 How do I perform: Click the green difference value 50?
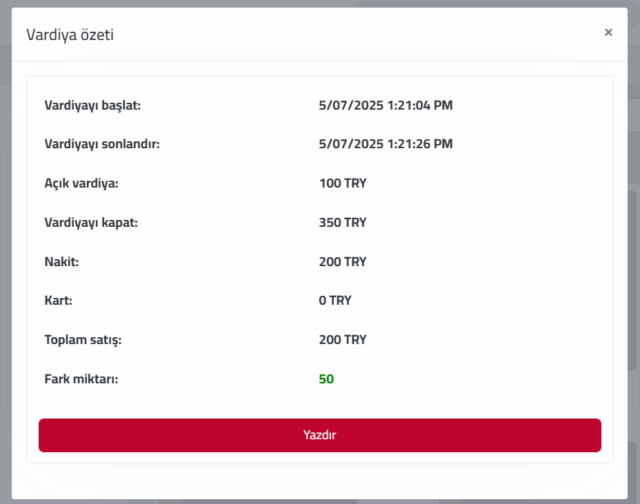[326, 379]
